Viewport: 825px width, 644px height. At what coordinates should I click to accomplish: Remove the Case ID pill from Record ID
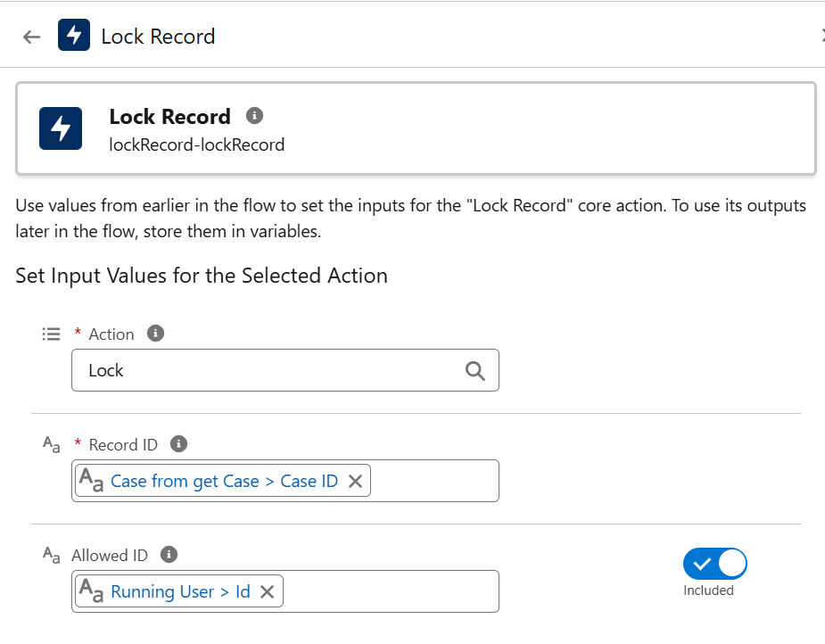point(355,482)
